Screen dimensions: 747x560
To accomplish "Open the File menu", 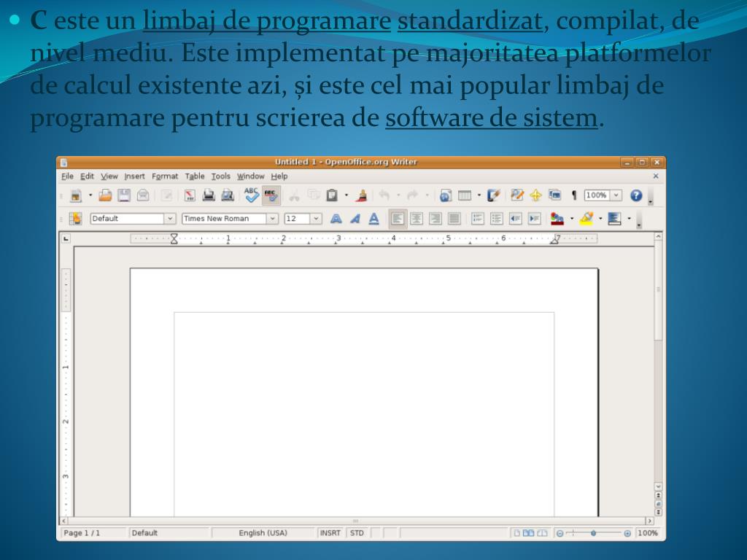I will (67, 176).
